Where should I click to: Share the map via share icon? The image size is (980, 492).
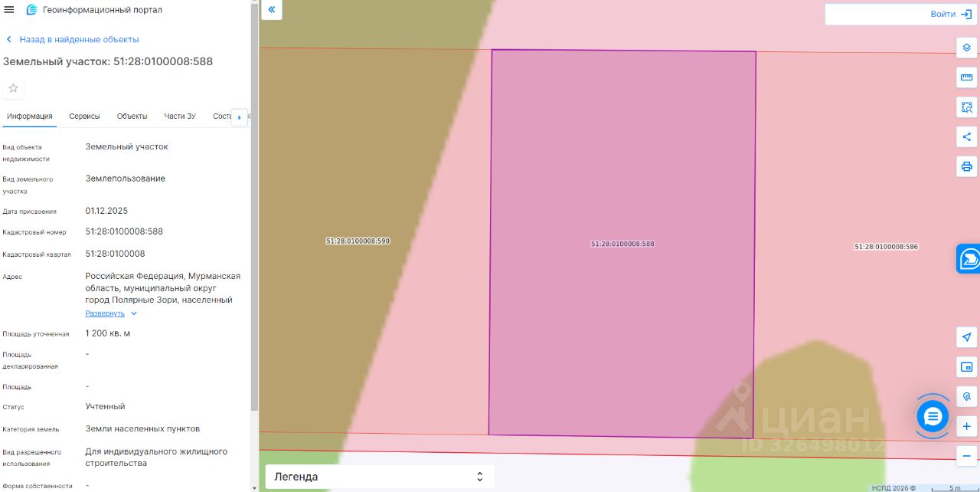tap(966, 137)
